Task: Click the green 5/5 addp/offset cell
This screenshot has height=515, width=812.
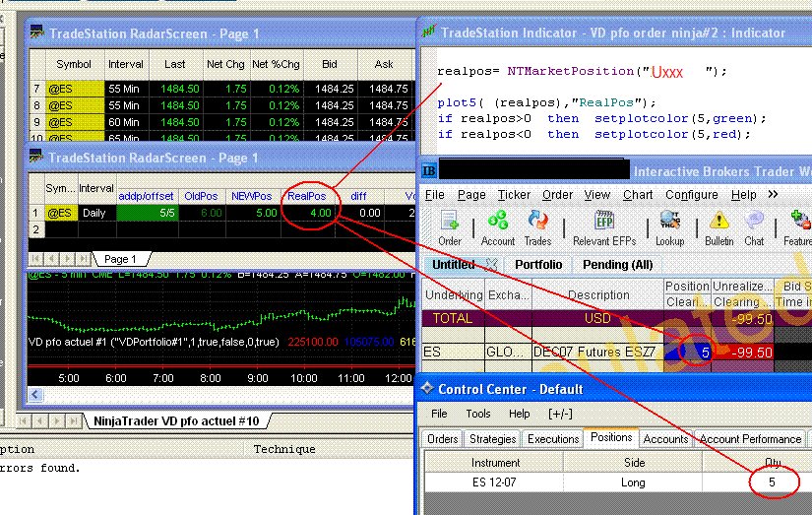Action: (x=147, y=213)
